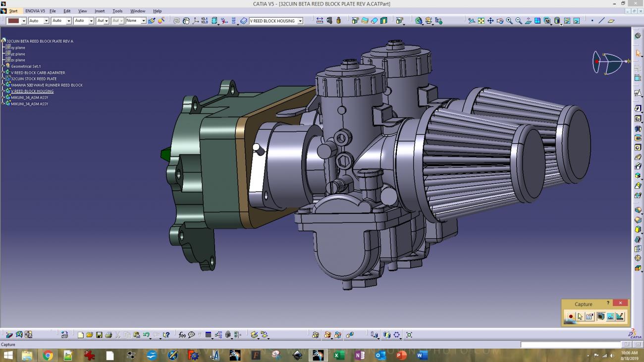
Task: Click the Save diskette icon
Action: point(99,335)
